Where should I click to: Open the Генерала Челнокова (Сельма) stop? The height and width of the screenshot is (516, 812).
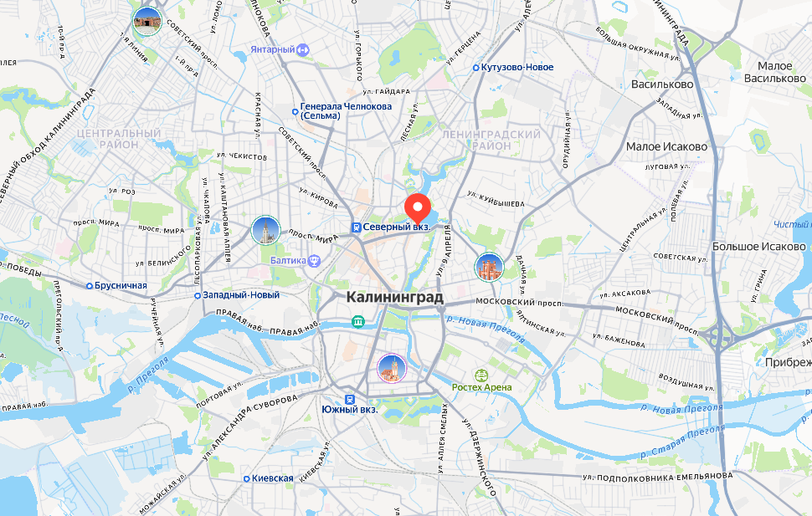[x=295, y=112]
